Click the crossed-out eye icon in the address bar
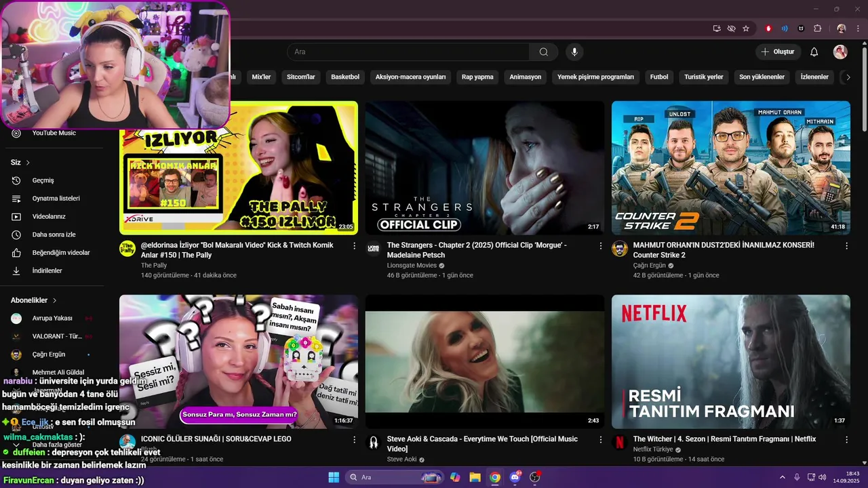The width and height of the screenshot is (868, 488). pos(731,28)
